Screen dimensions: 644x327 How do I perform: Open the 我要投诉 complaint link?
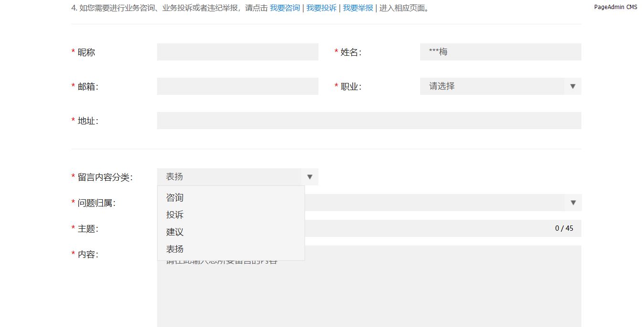click(x=321, y=8)
